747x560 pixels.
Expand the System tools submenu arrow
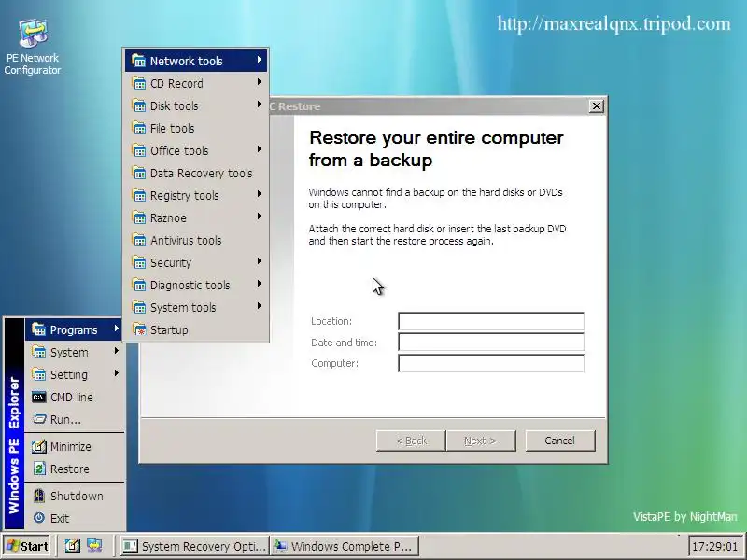(x=260, y=306)
